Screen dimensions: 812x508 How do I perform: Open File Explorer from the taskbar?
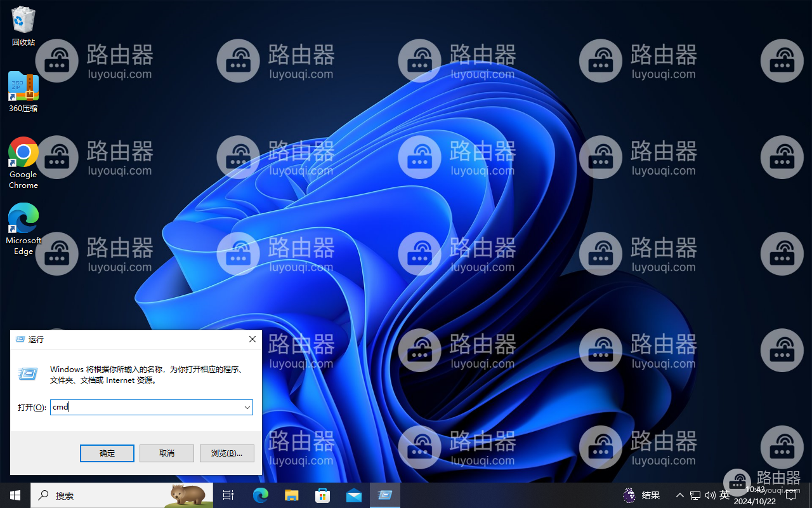pyautogui.click(x=291, y=495)
